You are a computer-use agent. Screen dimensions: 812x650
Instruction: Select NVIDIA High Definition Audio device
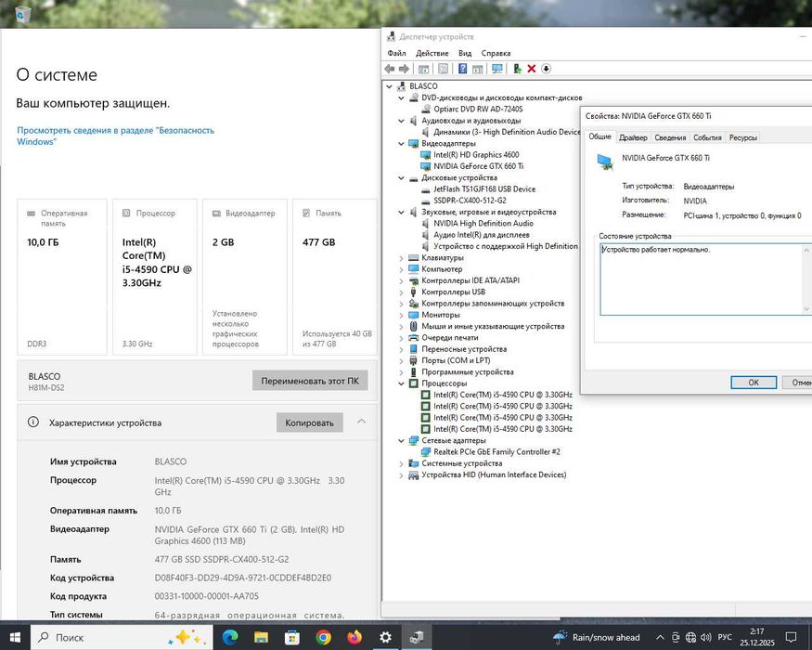pos(483,223)
